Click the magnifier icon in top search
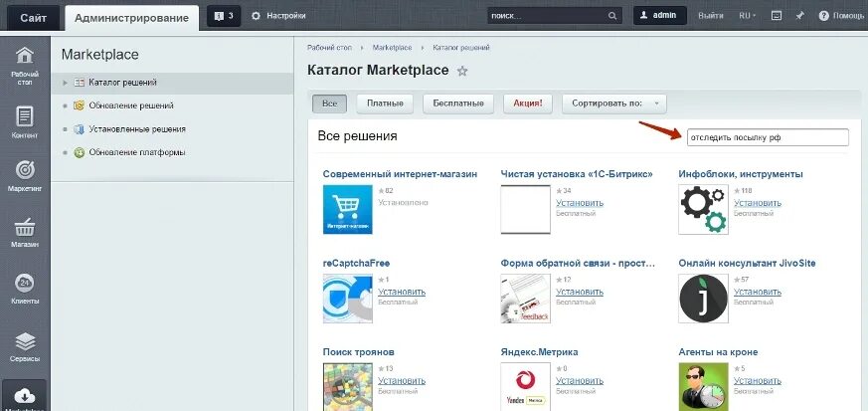Screen dimensions: 868x411 (612, 16)
